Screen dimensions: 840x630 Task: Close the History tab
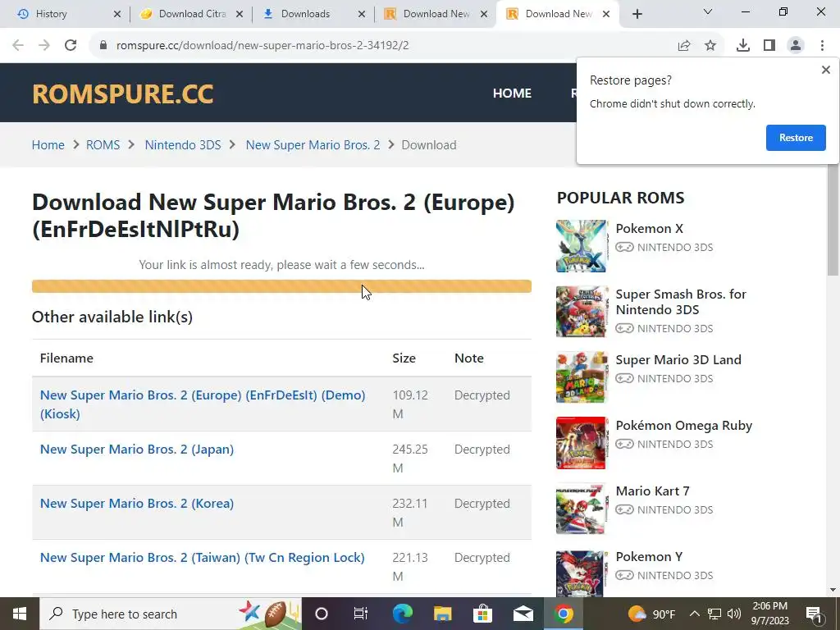117,14
